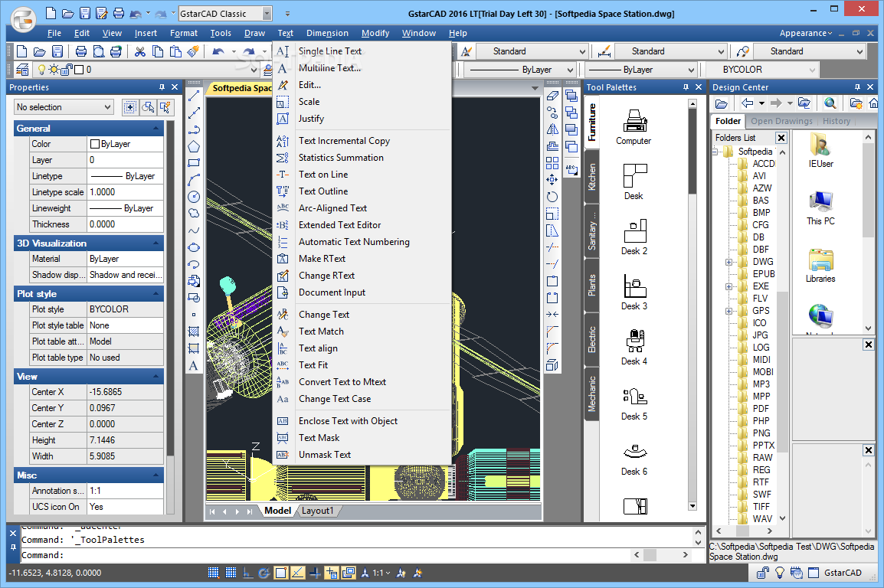The width and height of the screenshot is (884, 588).
Task: Toggle annotation visibility icon in status bar
Action: coord(401,573)
